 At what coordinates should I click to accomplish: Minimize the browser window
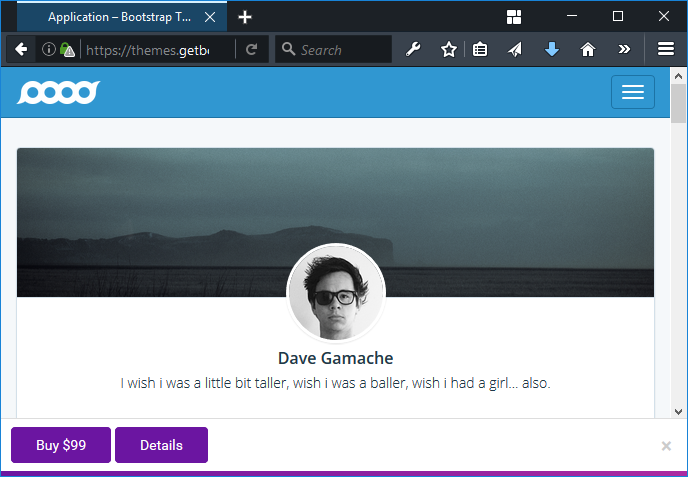[x=572, y=16]
